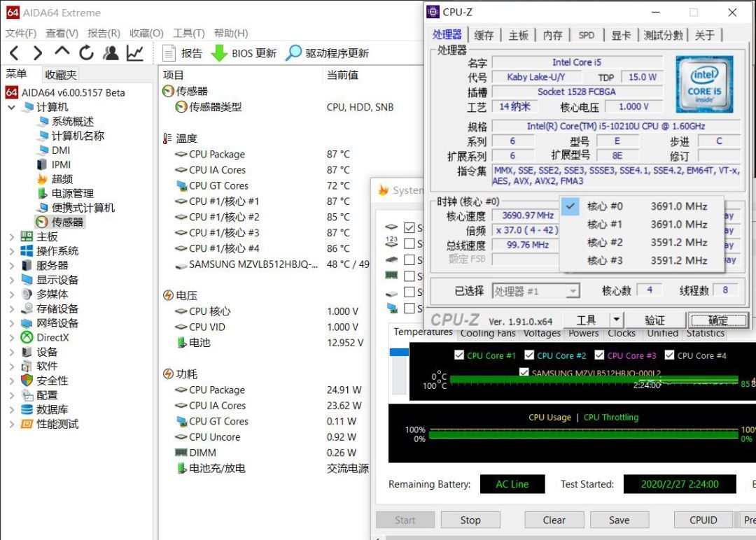Click the refresh arrow icon in AIDA64 toolbar
Screen dimensions: 756x540
[85, 52]
